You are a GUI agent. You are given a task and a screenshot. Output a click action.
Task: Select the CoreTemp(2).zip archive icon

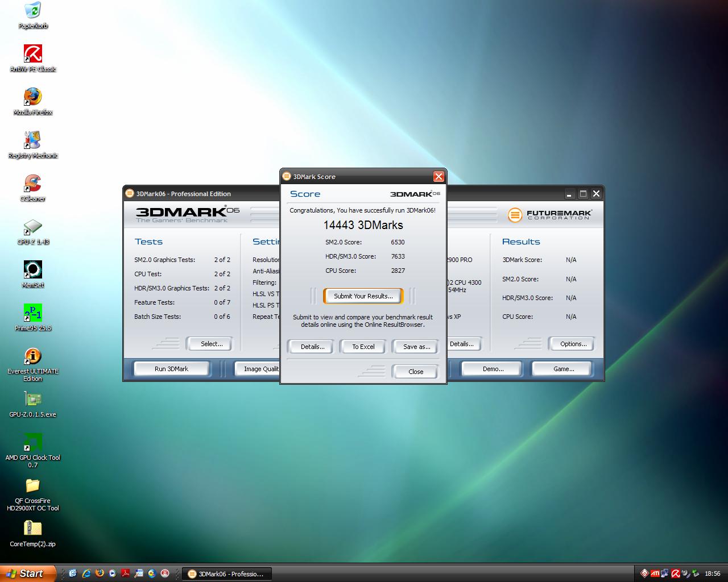coord(33,534)
